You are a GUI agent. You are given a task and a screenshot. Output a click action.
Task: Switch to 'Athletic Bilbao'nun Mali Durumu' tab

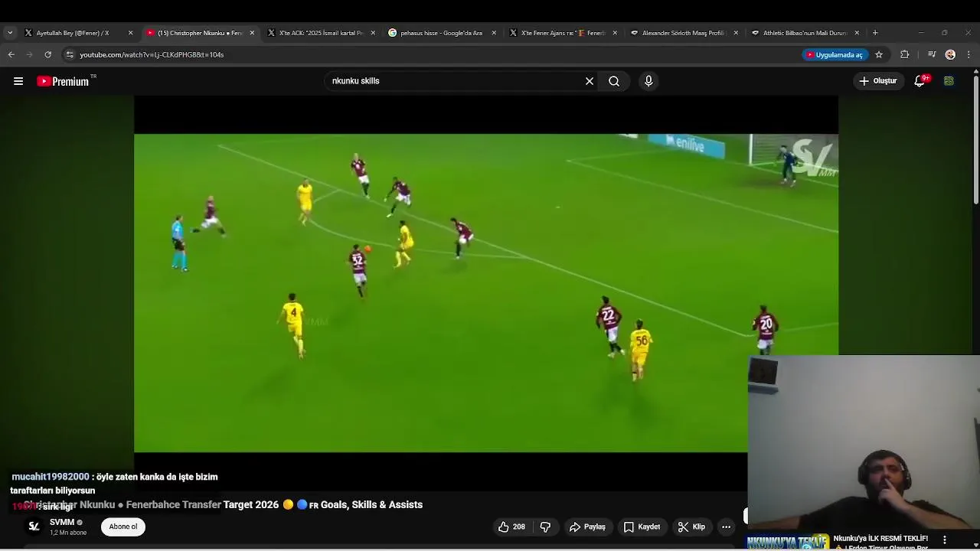click(804, 33)
